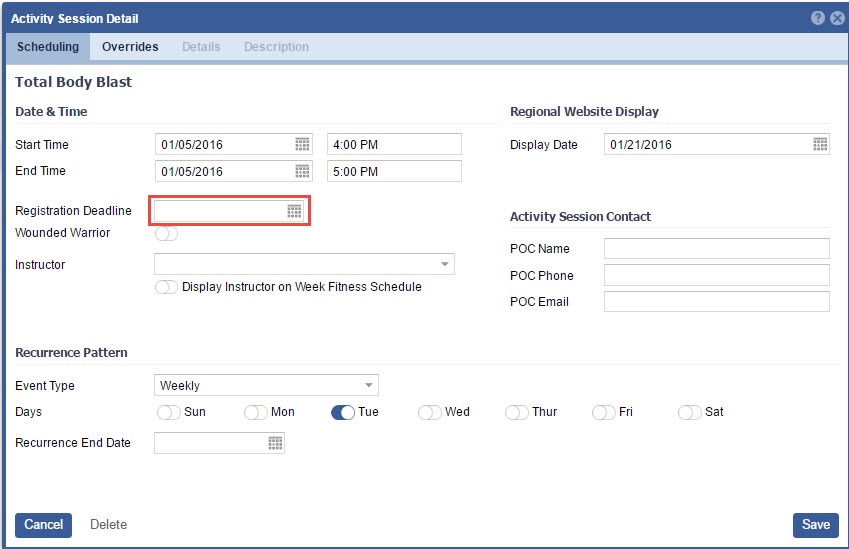
Task: Focus the Start Time 4:00 PM field
Action: (394, 145)
